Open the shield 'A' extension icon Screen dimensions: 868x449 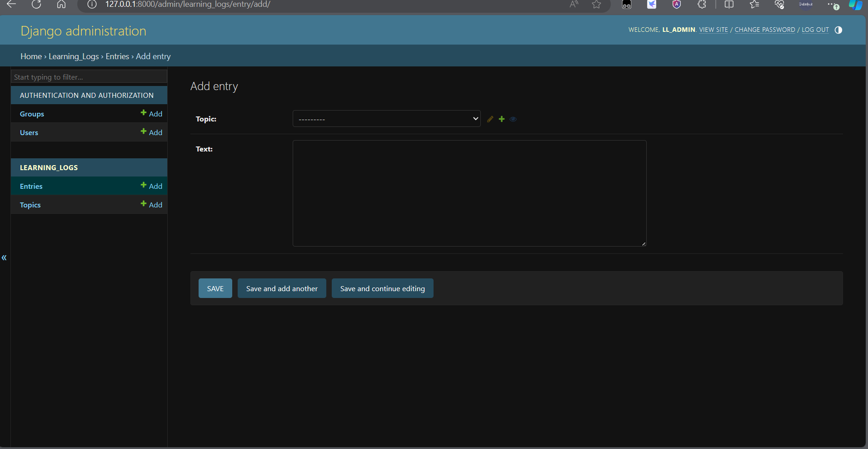(677, 5)
